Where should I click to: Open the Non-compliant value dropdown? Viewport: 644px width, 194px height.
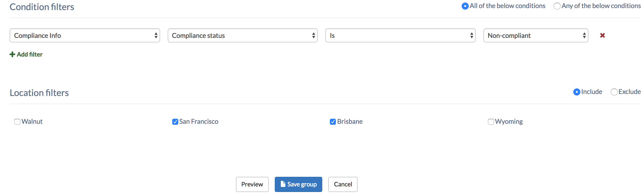(x=536, y=35)
